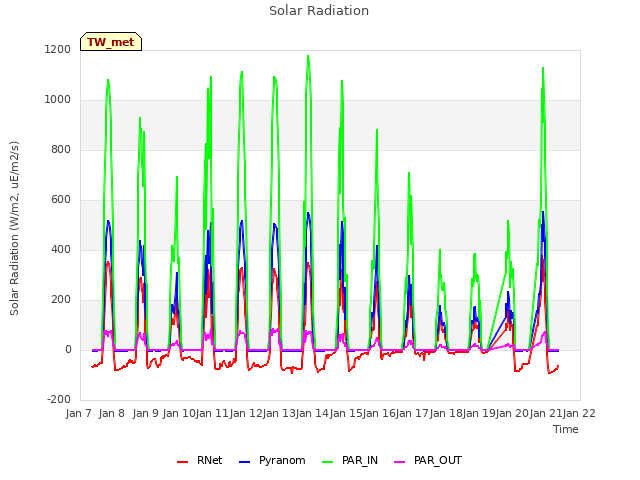This screenshot has width=640, height=480.
Task: Click the 400 y-axis tick label
Action: click(61, 249)
